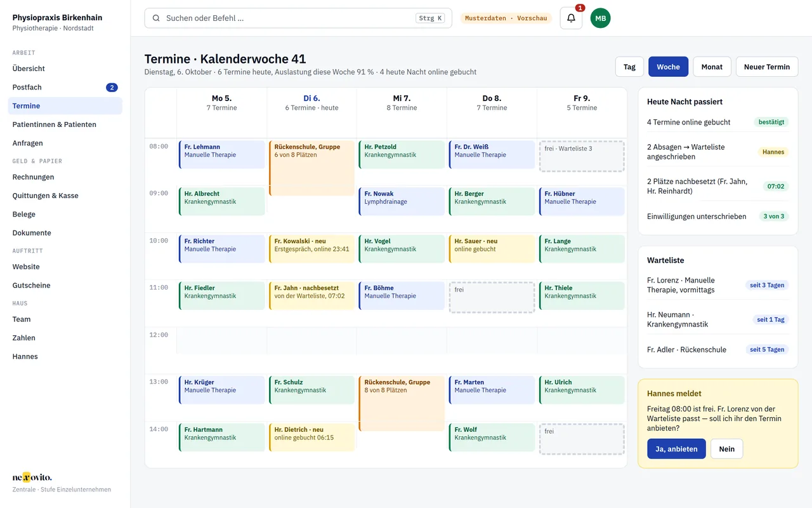Open Dokumente in the sidebar

65,233
